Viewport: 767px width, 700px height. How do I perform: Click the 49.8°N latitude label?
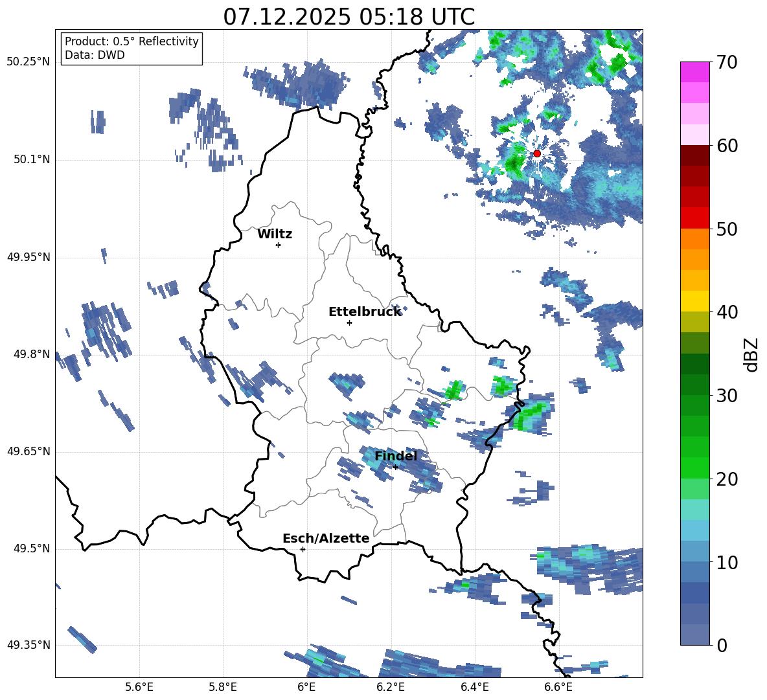[x=31, y=354]
